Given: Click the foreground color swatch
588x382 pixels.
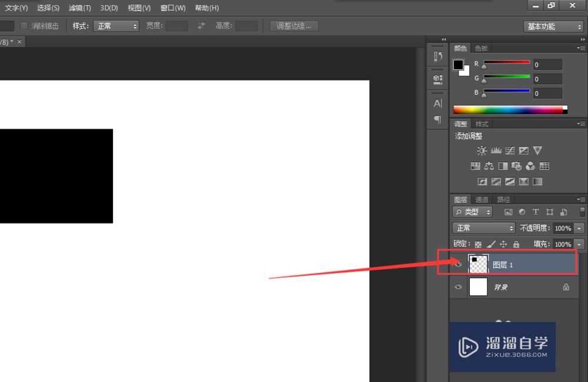Looking at the screenshot, I should [x=458, y=65].
